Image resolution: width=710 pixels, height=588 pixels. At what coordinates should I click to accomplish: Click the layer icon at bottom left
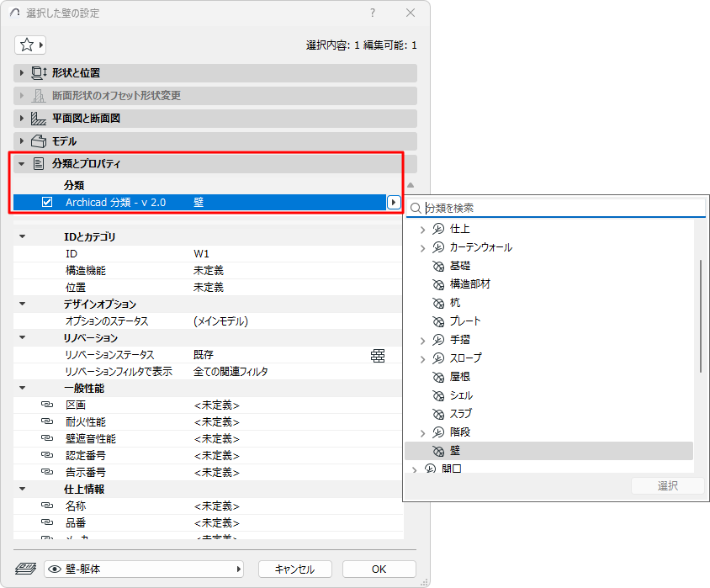pyautogui.click(x=25, y=569)
